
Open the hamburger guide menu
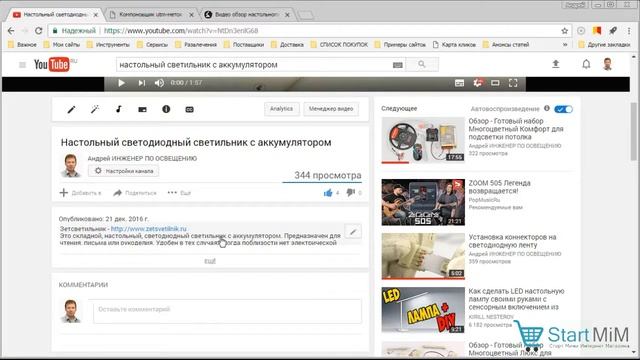(22, 64)
